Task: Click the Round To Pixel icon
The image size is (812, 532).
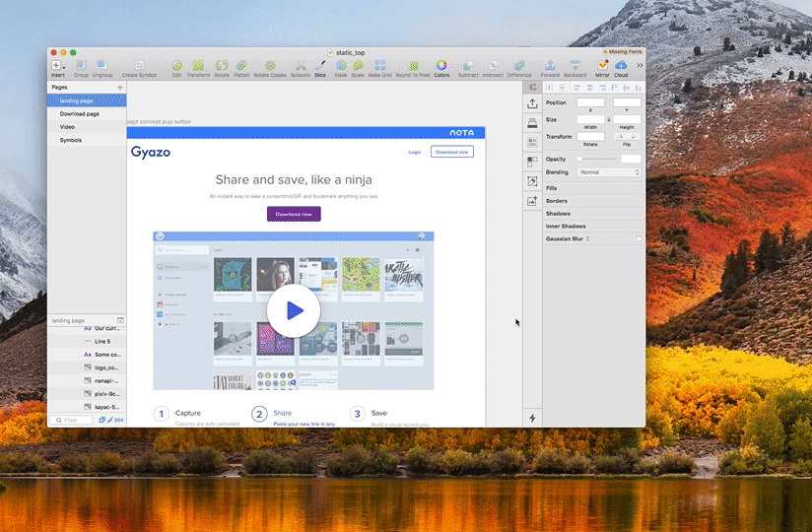Action: [x=413, y=68]
